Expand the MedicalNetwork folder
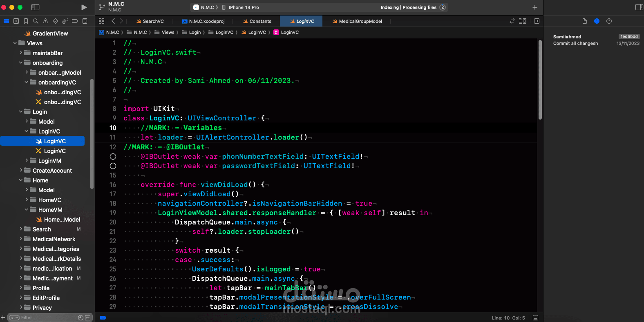 (x=21, y=239)
